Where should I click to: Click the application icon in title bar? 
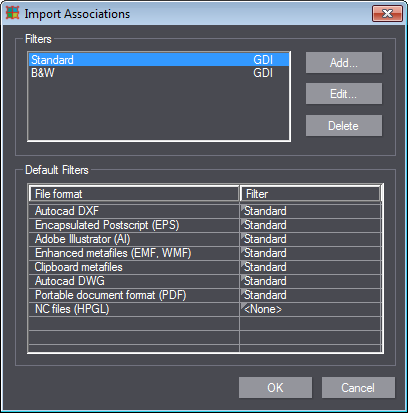coord(12,13)
